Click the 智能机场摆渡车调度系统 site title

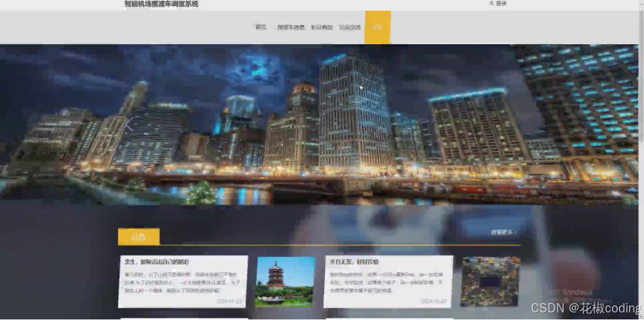tap(161, 4)
